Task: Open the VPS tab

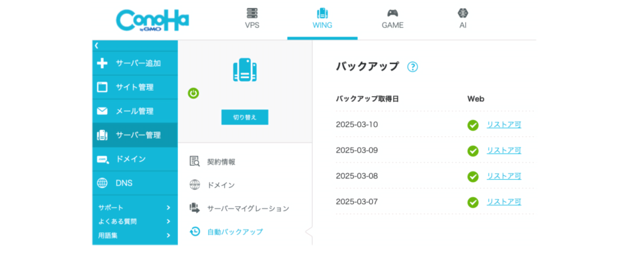Action: point(252,18)
